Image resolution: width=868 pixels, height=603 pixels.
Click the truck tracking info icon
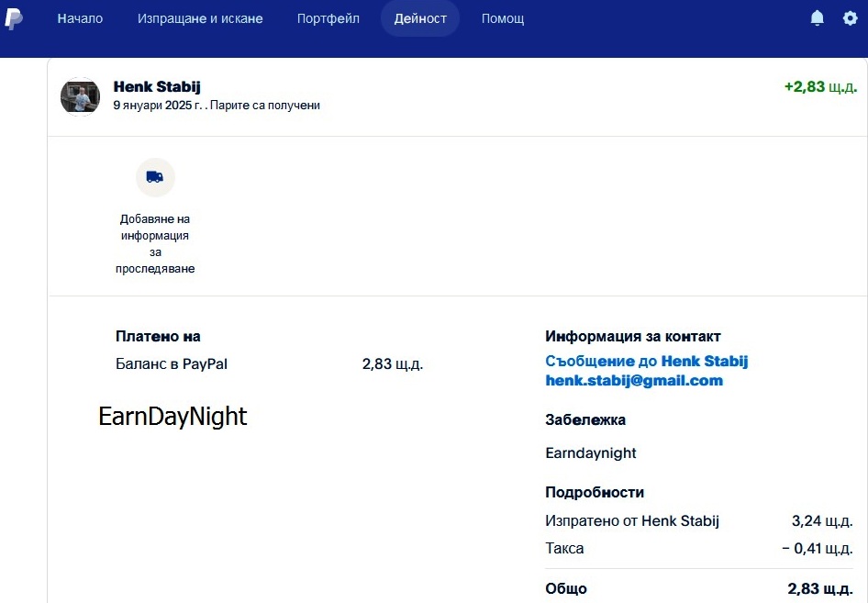(x=155, y=177)
